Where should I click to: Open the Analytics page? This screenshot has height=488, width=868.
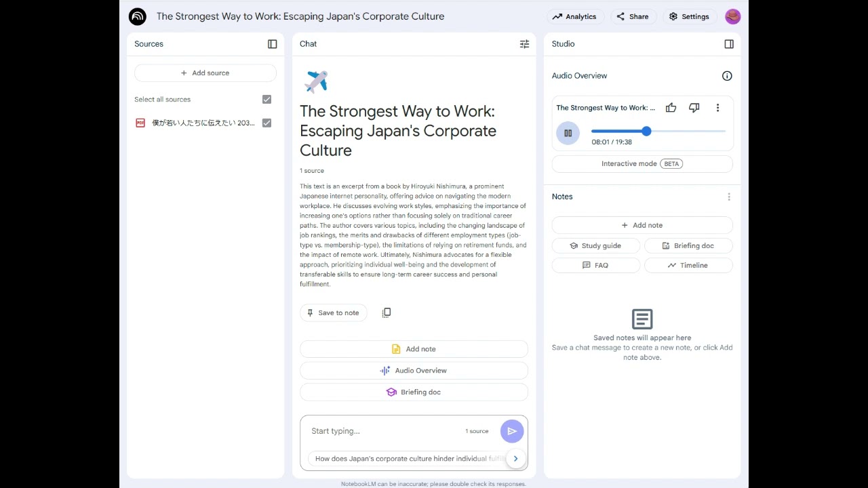pos(574,16)
